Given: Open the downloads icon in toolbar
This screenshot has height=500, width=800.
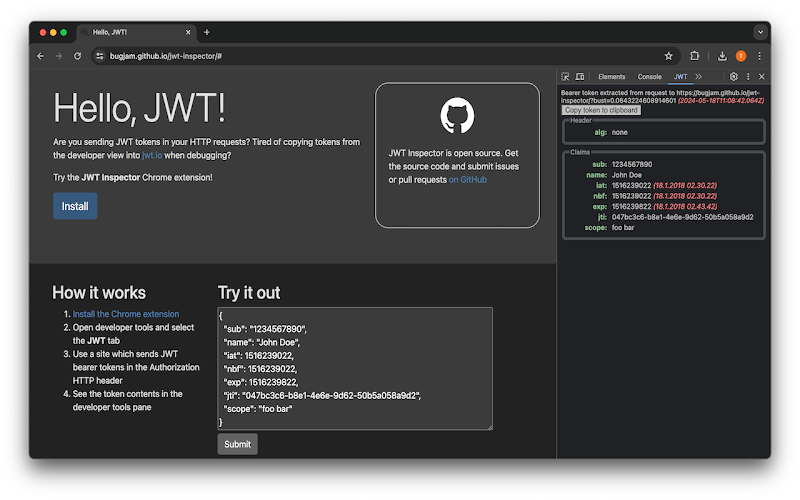Looking at the screenshot, I should coord(722,56).
